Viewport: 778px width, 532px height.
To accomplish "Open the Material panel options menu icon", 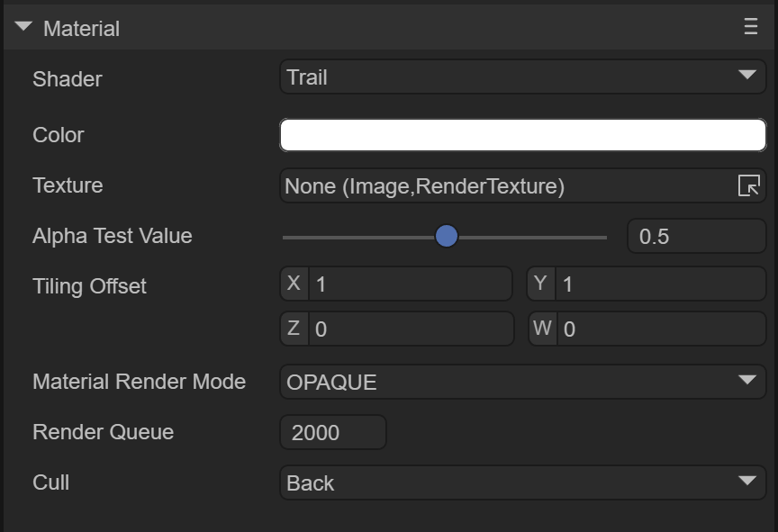I will (x=750, y=28).
